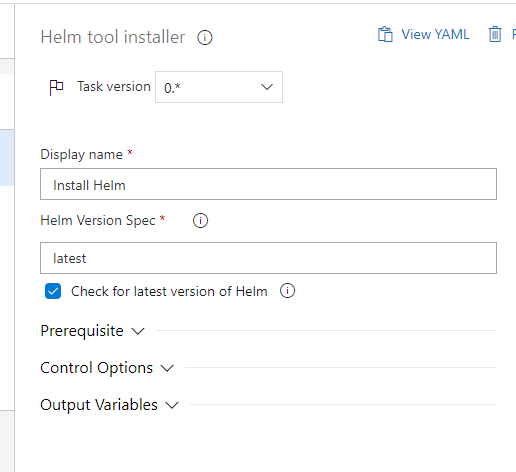Open View YAML link
Viewport: 516px width, 472px height.
pos(435,34)
